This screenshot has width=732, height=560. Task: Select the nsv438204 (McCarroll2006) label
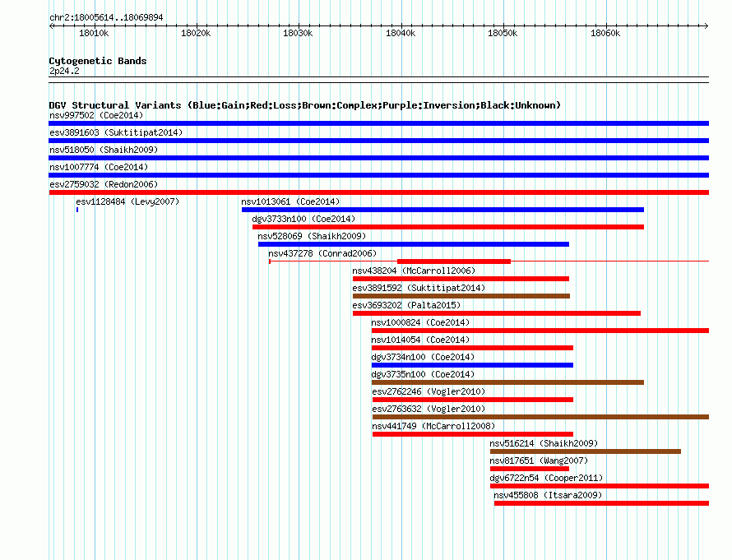pyautogui.click(x=414, y=271)
